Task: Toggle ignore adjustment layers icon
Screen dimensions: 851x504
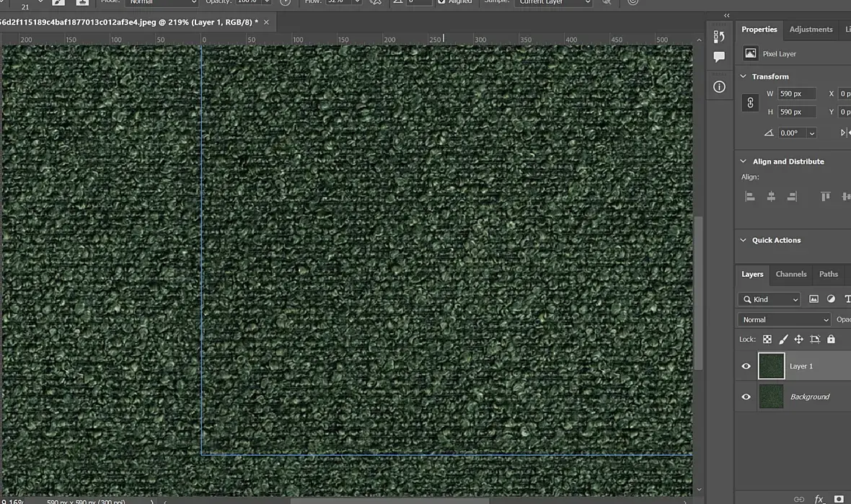Action: pyautogui.click(x=607, y=1)
